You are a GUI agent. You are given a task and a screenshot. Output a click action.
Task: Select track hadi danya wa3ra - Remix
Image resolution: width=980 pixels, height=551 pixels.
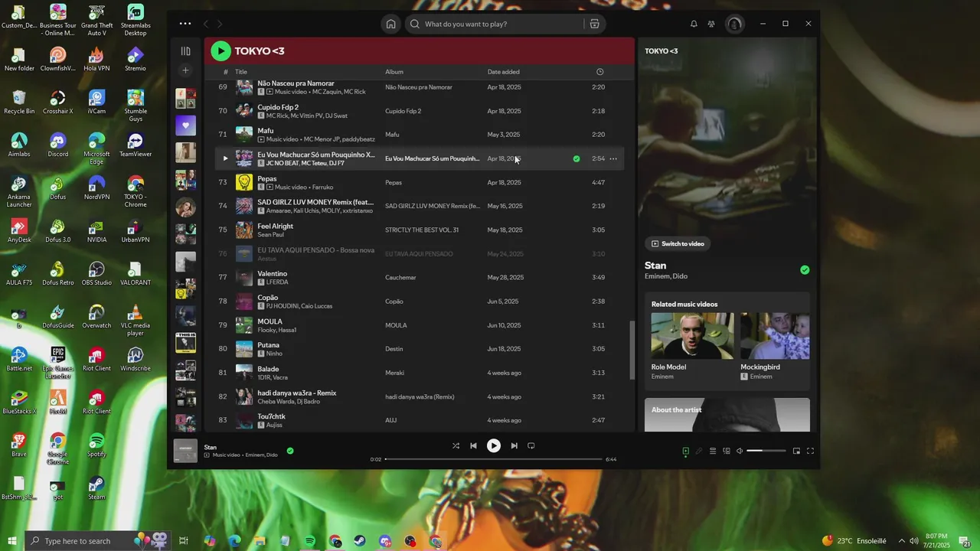pos(297,393)
